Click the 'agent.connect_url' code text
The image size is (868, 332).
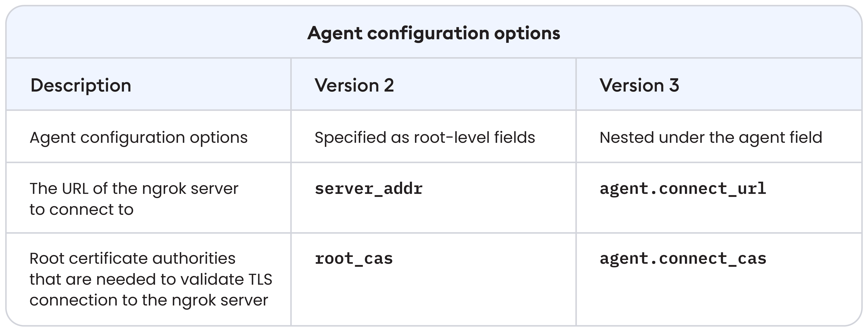683,189
